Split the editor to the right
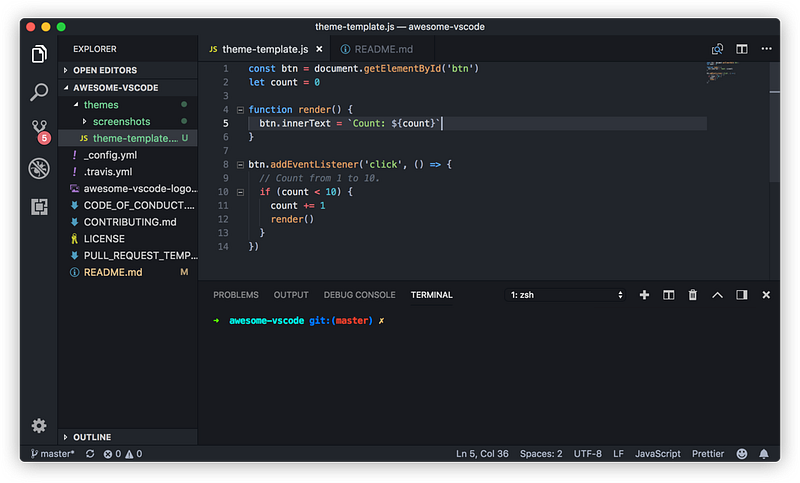Screen dimensions: 800x483 click(742, 49)
